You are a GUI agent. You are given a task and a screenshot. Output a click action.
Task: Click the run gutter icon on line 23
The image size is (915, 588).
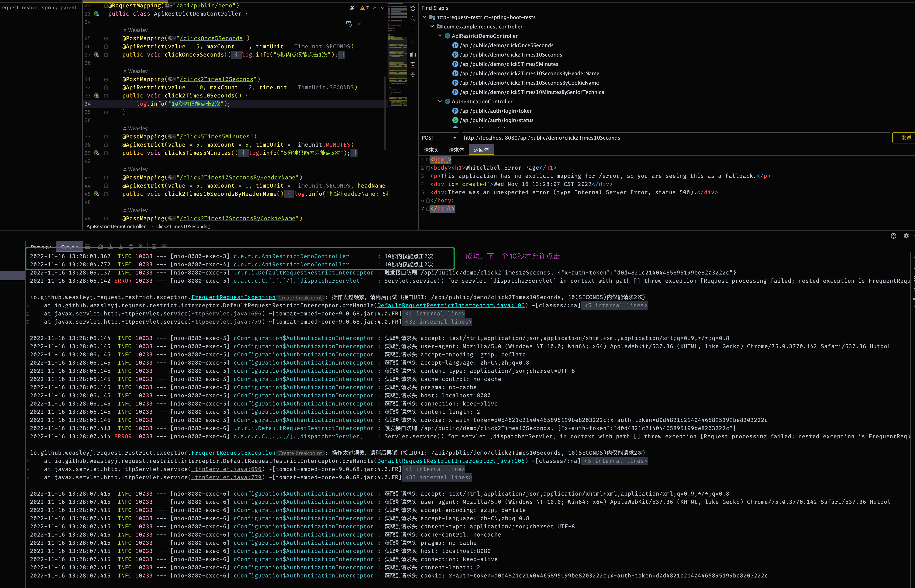click(96, 14)
